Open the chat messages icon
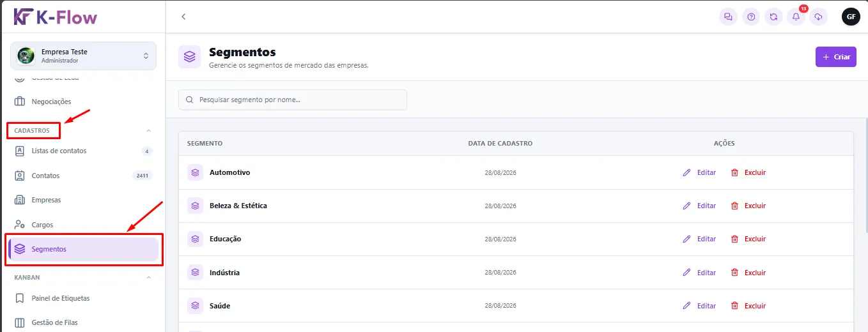868x332 pixels. [728, 17]
